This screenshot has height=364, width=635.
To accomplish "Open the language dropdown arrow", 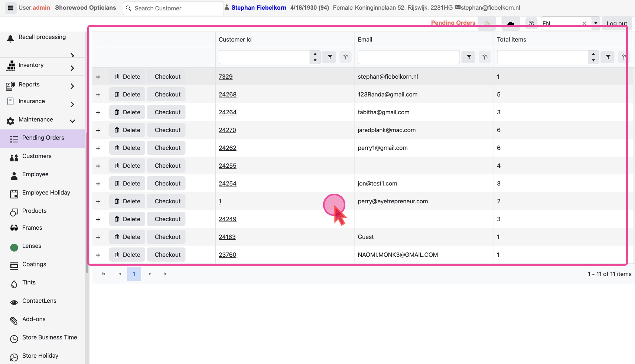I will pos(596,23).
